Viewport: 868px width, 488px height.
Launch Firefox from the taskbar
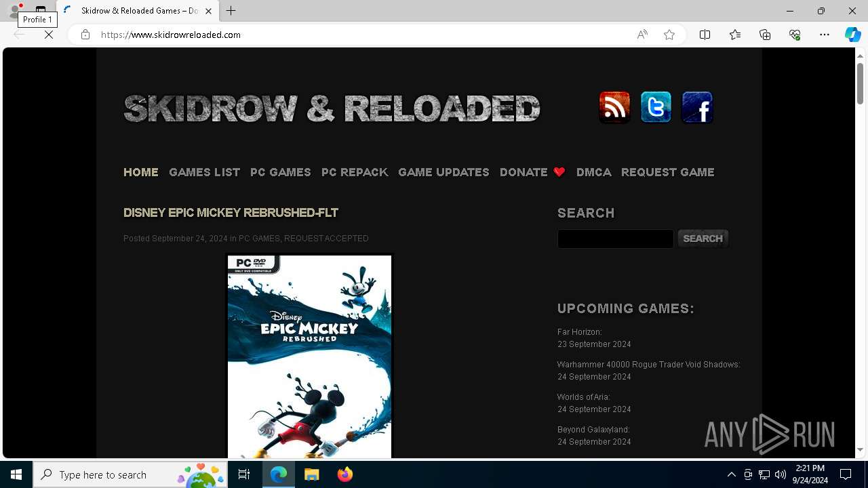345,474
